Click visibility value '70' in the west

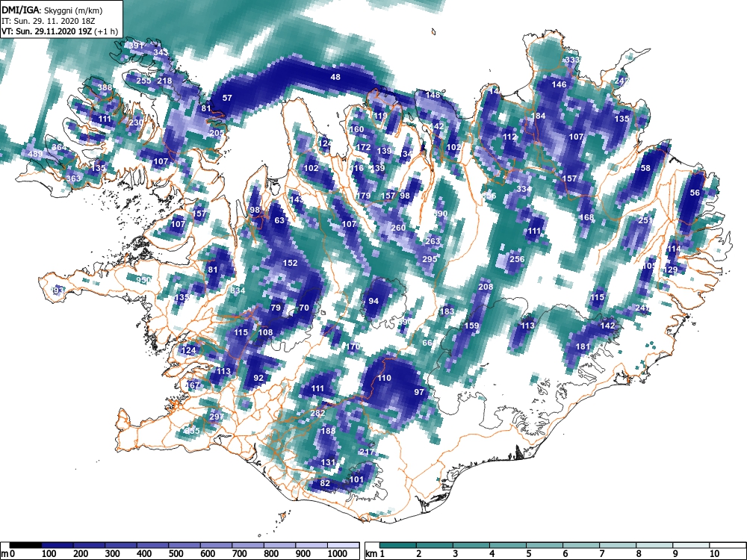coord(304,308)
